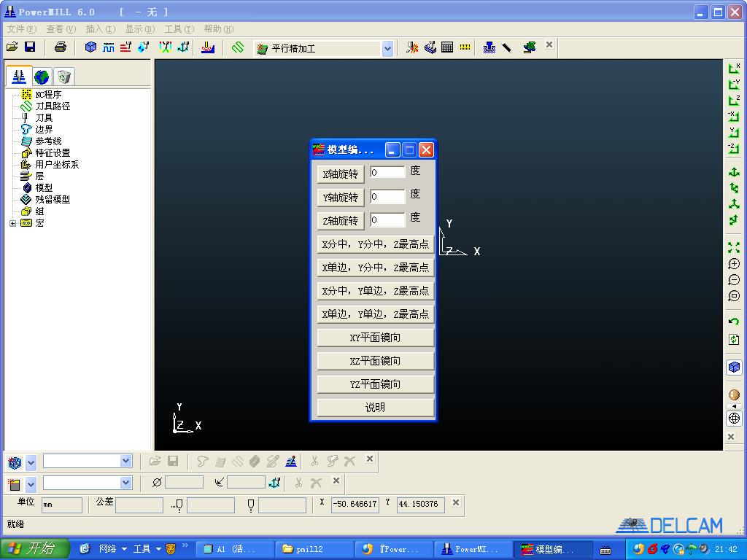Open tool start point icon
Viewport: 747px width, 560px height.
click(x=144, y=47)
